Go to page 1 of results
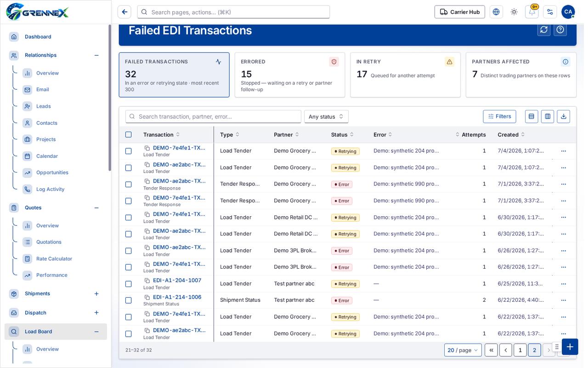This screenshot has height=368, width=588. [x=520, y=350]
